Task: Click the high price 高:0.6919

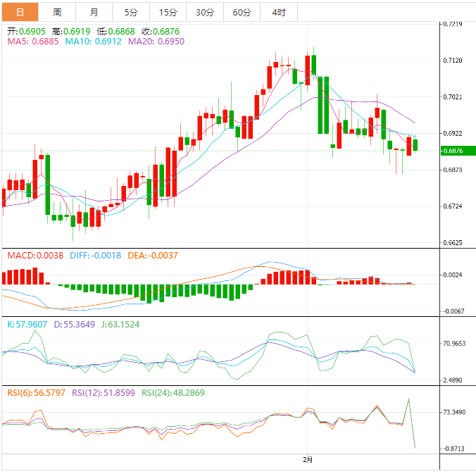Action: coord(71,32)
